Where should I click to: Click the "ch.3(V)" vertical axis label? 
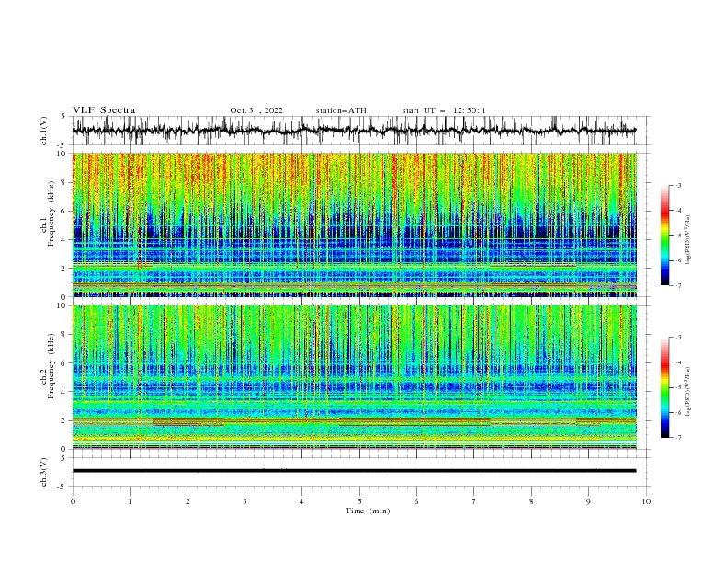click(x=44, y=472)
